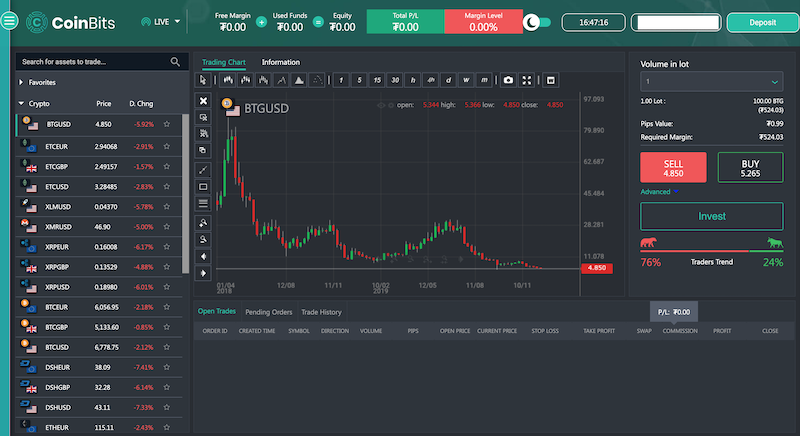This screenshot has height=436, width=800.
Task: Toggle favorite star for BTGUSD
Action: pos(167,124)
